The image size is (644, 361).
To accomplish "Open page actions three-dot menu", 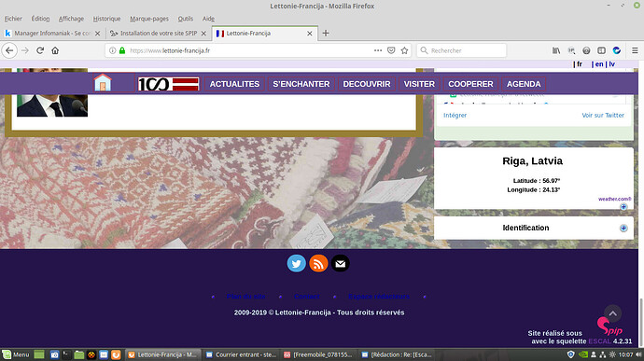I will coord(378,50).
